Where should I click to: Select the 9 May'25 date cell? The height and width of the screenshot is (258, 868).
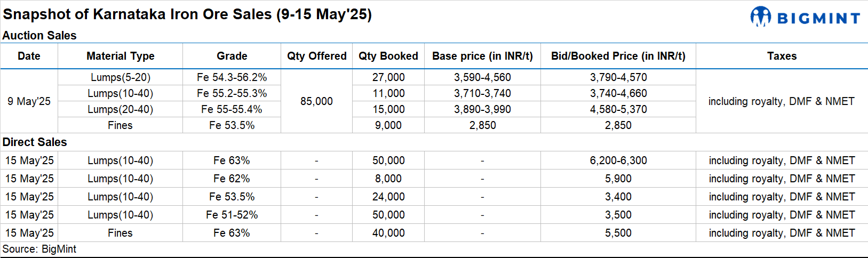(x=29, y=101)
